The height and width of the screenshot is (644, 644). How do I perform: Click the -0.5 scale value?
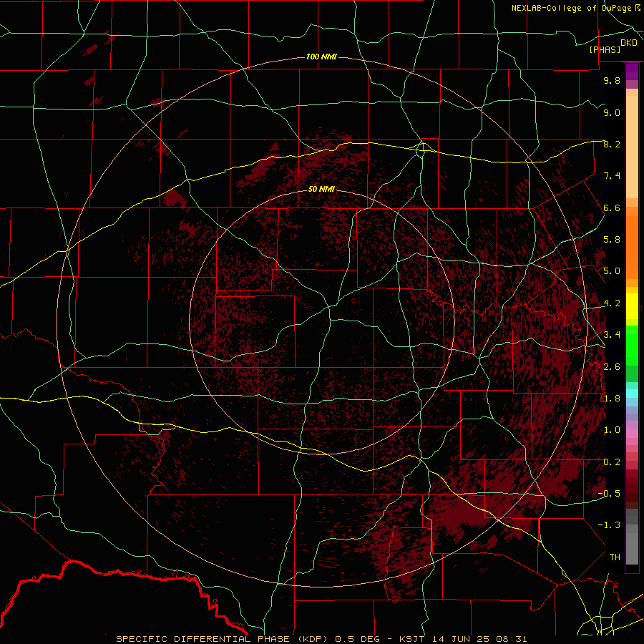coord(609,494)
